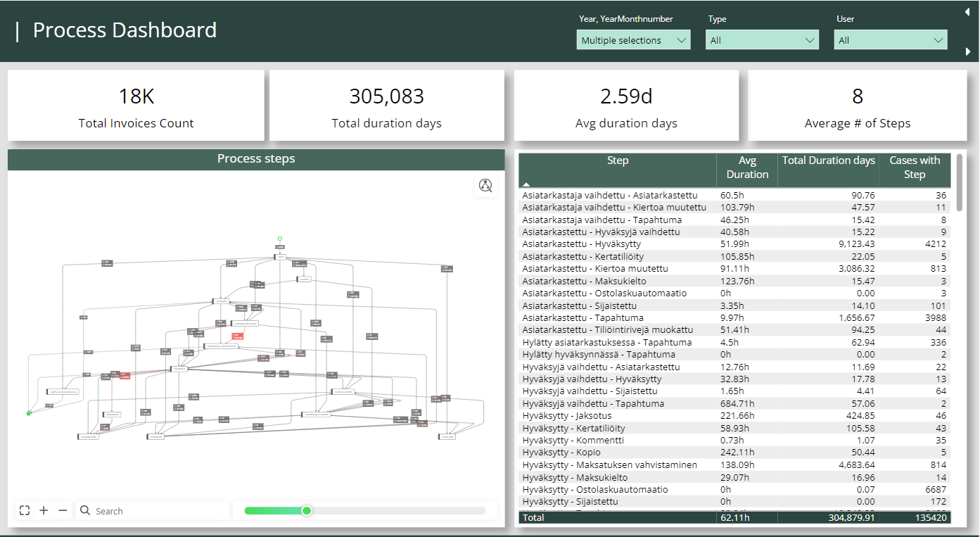Click the Cases with Step column header
The width and height of the screenshot is (980, 537).
(914, 168)
